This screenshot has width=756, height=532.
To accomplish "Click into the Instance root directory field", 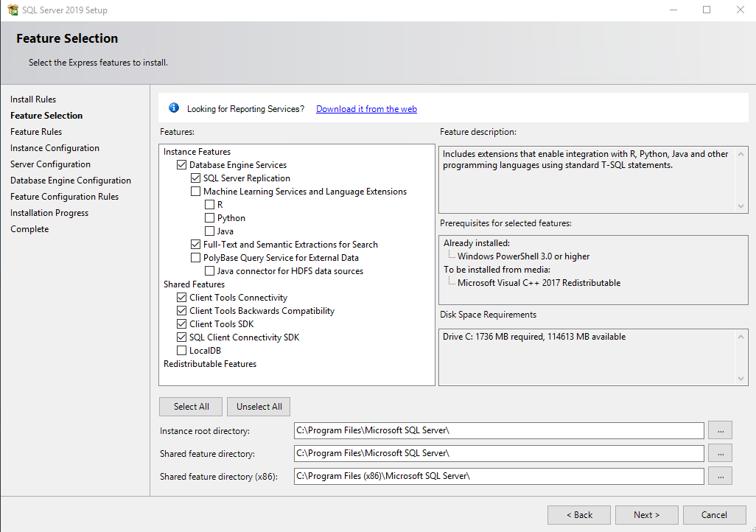I will coord(498,430).
